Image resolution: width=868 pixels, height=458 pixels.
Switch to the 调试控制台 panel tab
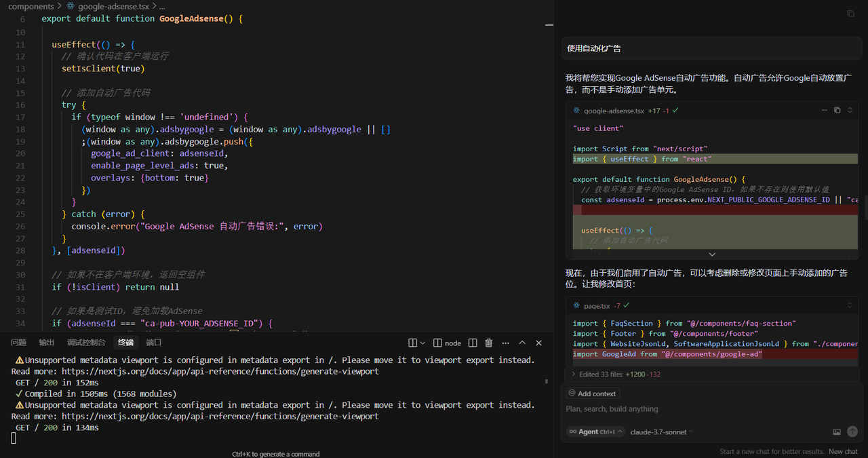86,343
